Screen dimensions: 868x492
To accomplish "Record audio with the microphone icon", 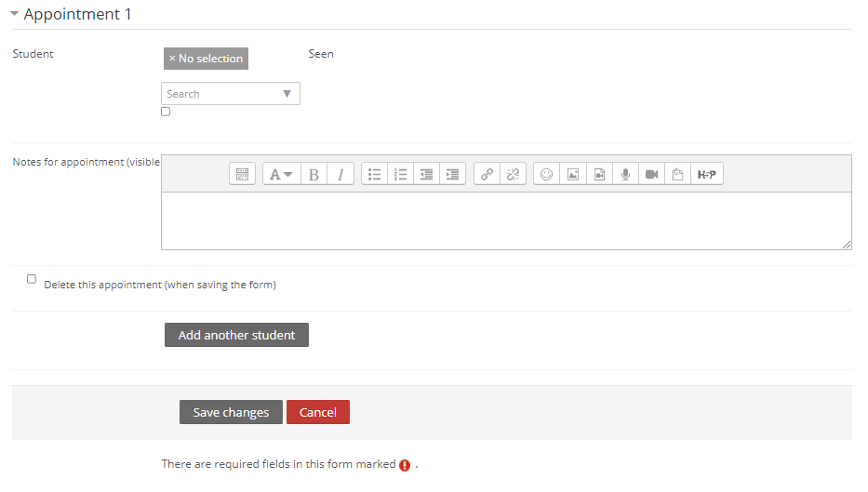I will [625, 174].
